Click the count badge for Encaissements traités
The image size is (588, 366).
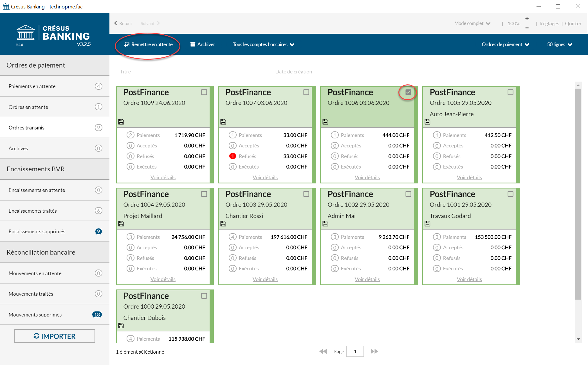(x=98, y=211)
